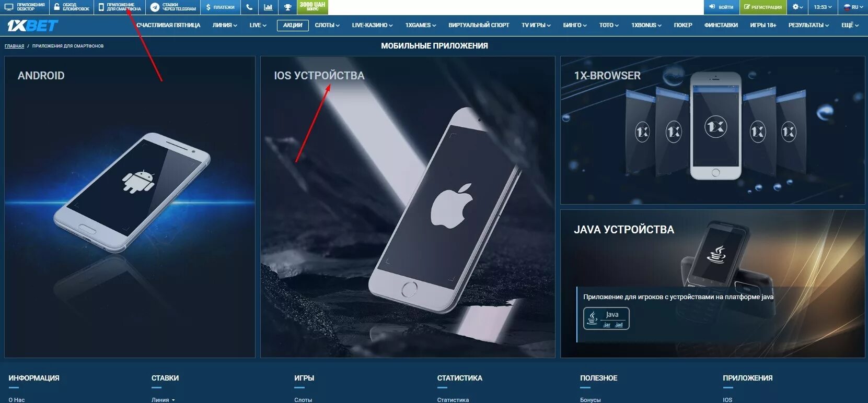Click the 'Приложения' footer heading
The image size is (868, 403).
point(748,378)
